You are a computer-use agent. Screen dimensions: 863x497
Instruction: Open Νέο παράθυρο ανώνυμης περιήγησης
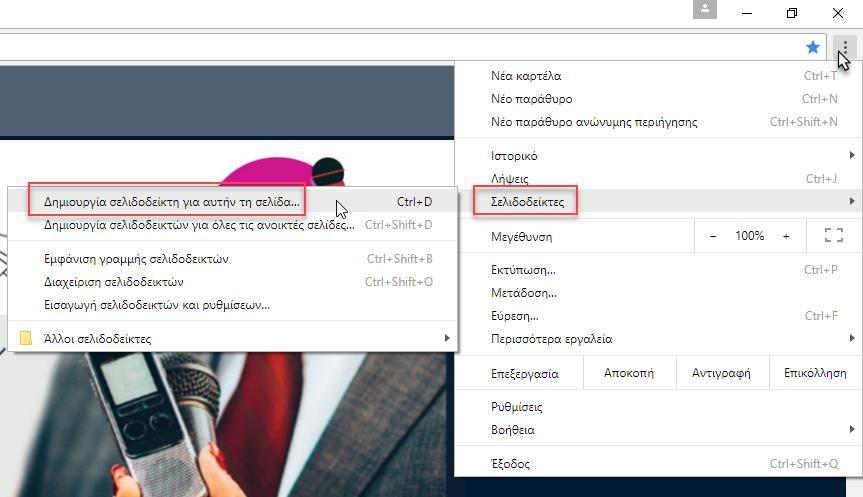click(x=658, y=122)
